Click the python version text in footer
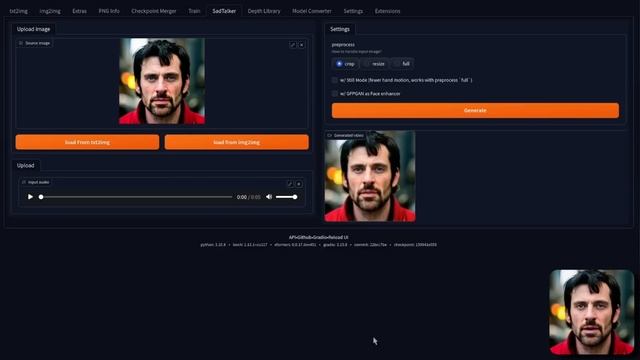 pos(213,244)
